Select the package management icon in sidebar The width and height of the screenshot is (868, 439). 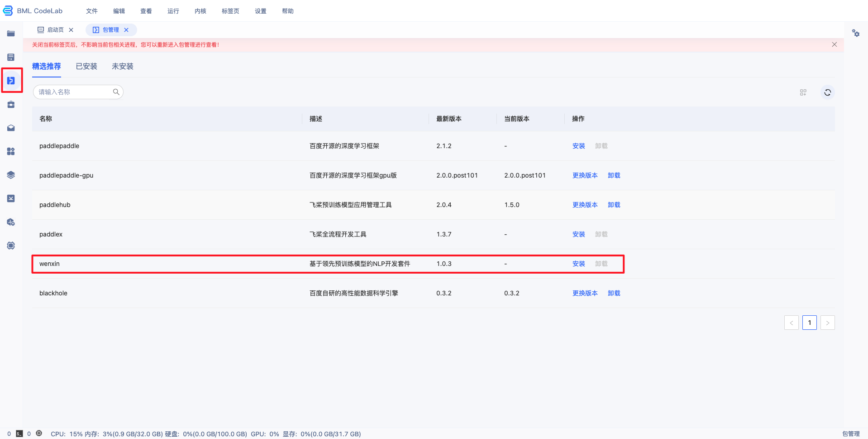click(x=11, y=81)
